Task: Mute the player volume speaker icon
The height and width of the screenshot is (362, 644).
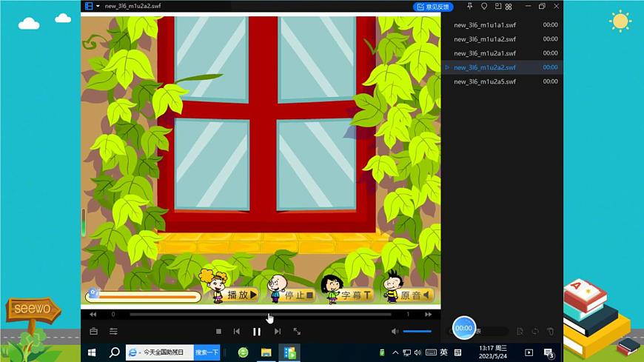Action: [x=395, y=331]
